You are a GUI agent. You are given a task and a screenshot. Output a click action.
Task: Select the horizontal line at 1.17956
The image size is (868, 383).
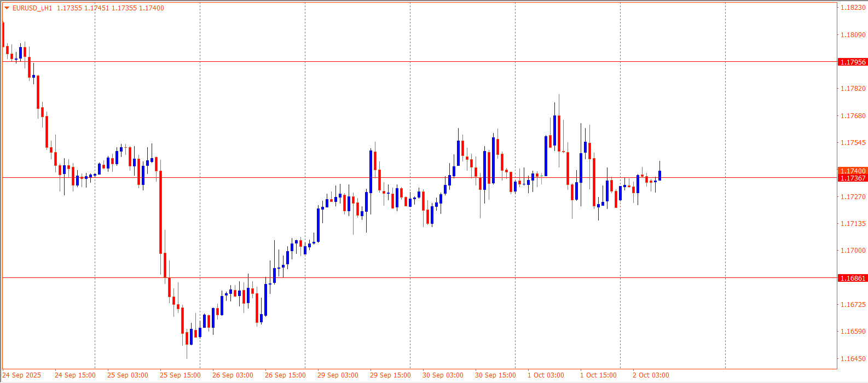point(383,62)
